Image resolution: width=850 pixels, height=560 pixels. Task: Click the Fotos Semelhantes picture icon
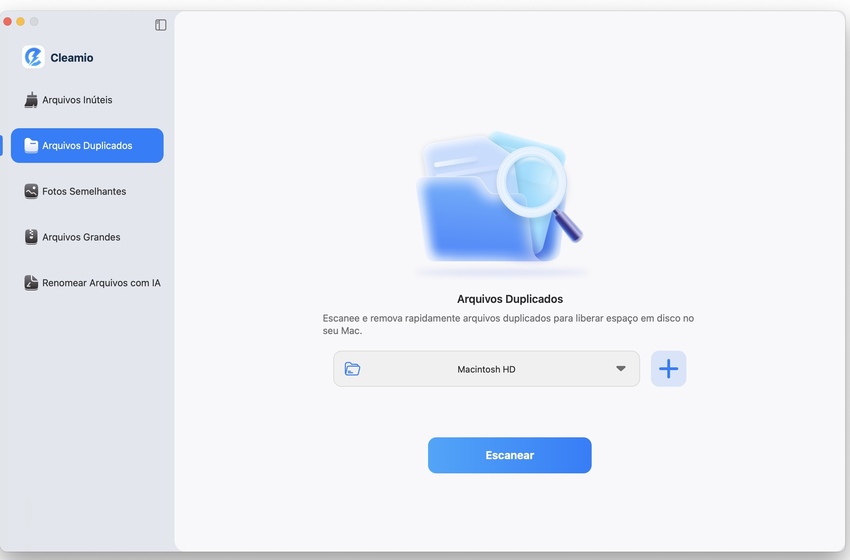[31, 191]
